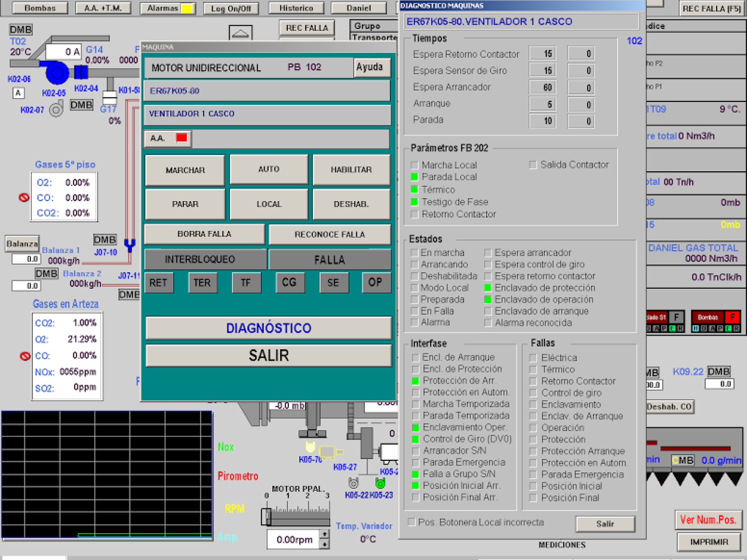
Task: Open the Alarmas menu
Action: click(168, 8)
